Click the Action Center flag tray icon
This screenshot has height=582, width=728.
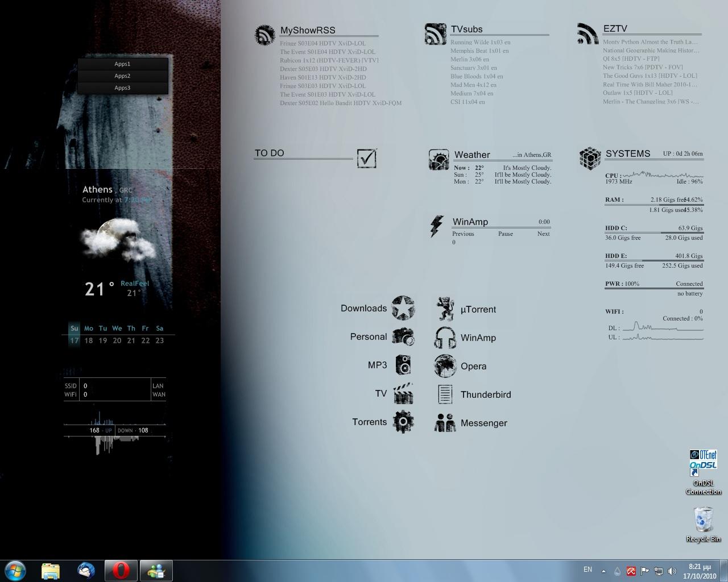(644, 571)
